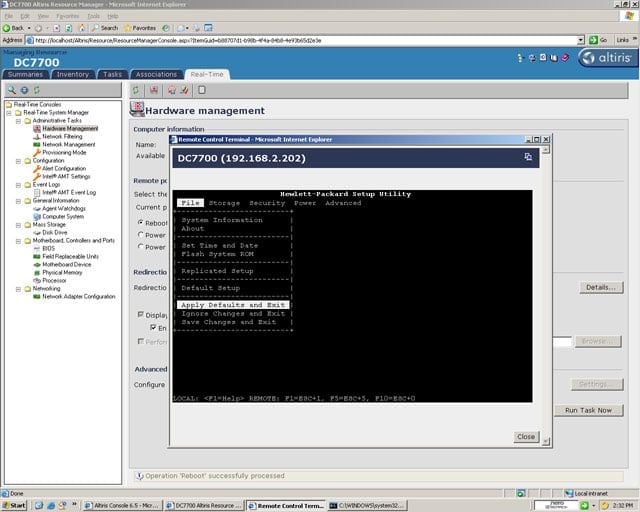The height and width of the screenshot is (512, 640).
Task: Toggle the 'En' checkbox under Display
Action: [153, 327]
